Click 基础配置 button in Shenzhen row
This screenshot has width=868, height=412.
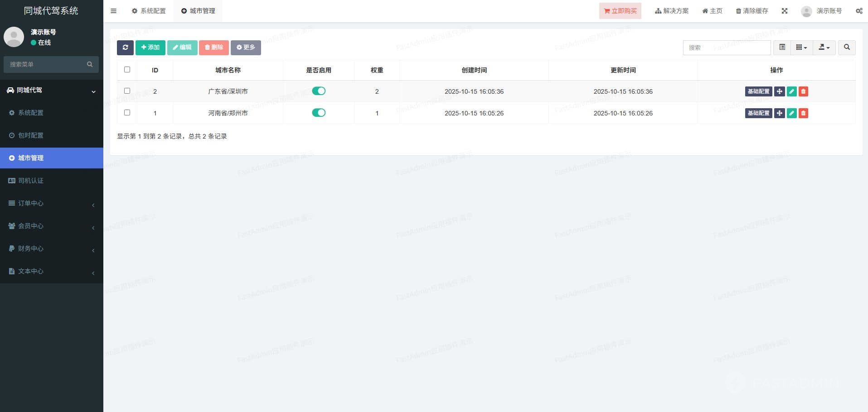[758, 91]
